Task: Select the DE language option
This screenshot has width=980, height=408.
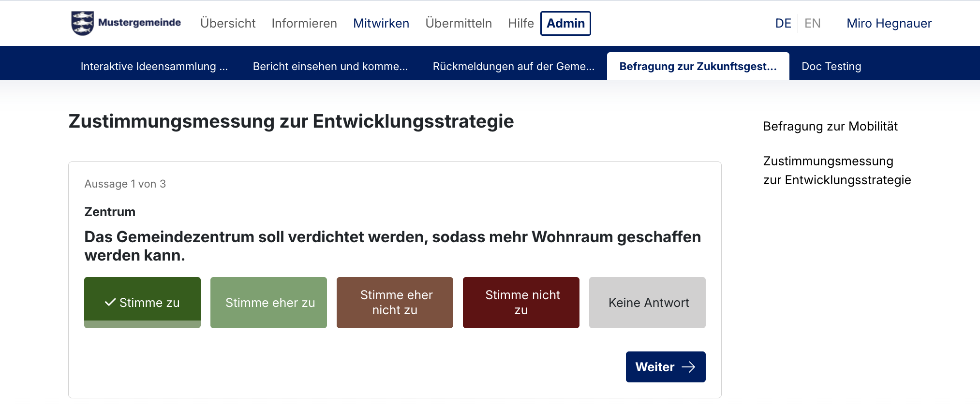Action: click(783, 23)
